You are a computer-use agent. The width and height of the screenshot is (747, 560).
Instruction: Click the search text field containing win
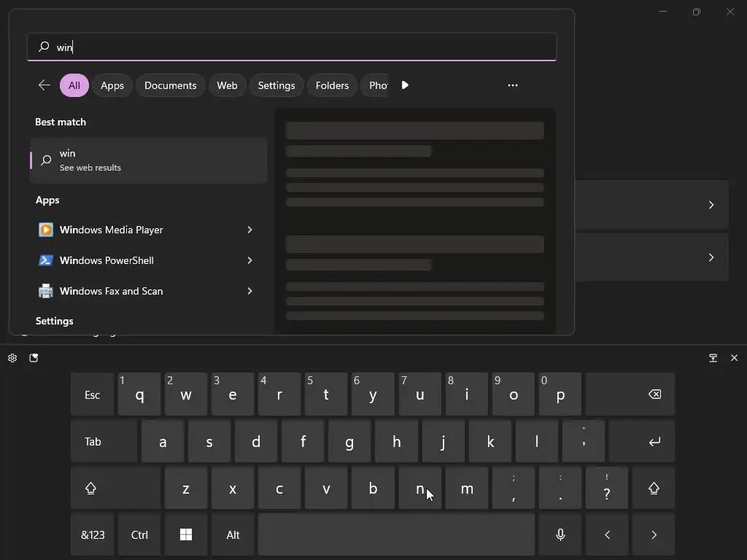[292, 47]
